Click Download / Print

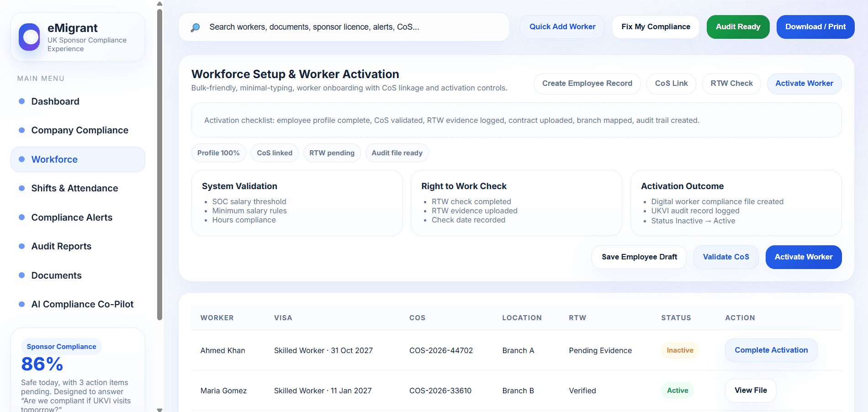(815, 27)
